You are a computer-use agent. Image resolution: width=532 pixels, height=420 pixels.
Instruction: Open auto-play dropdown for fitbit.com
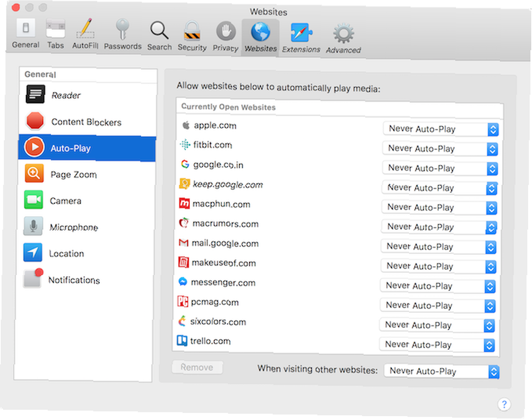(440, 149)
